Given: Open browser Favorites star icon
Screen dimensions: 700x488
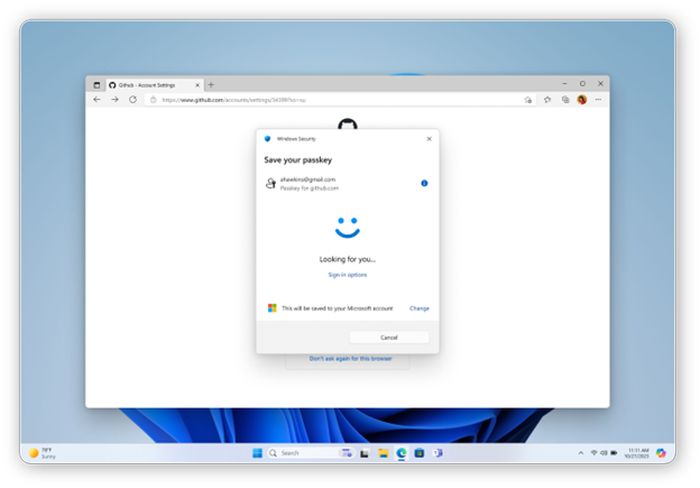Looking at the screenshot, I should 547,100.
